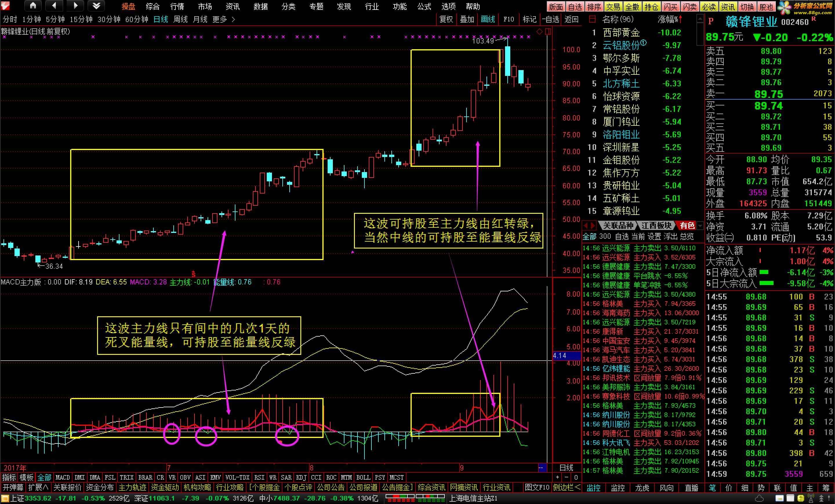Click the white list icon in status bar
Viewport: 835px width, 504px height.
coord(790,498)
